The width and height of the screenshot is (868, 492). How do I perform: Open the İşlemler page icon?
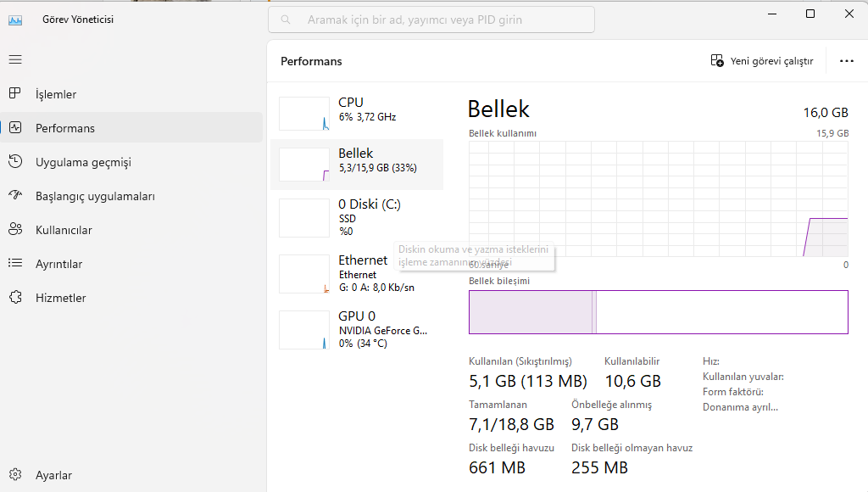point(15,94)
